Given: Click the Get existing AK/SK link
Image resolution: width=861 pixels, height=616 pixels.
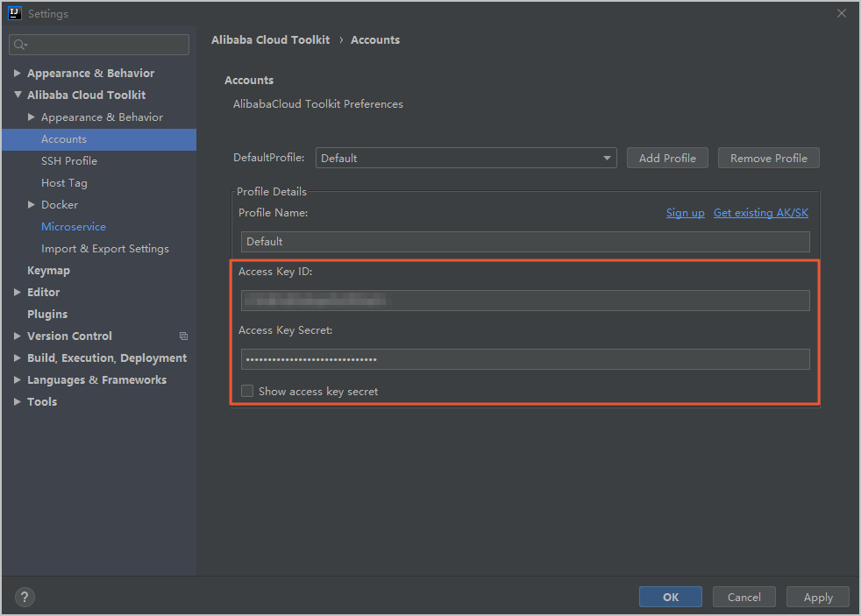Looking at the screenshot, I should tap(760, 213).
